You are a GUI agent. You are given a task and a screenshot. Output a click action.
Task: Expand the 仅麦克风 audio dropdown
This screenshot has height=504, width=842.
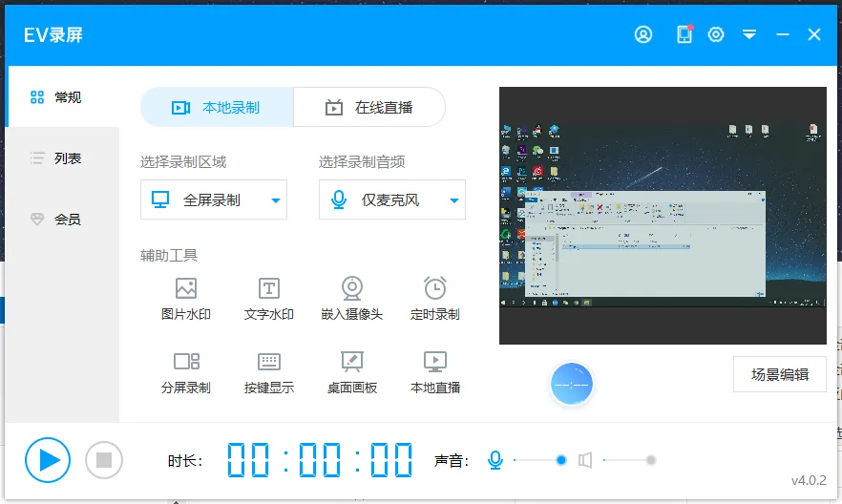(392, 199)
